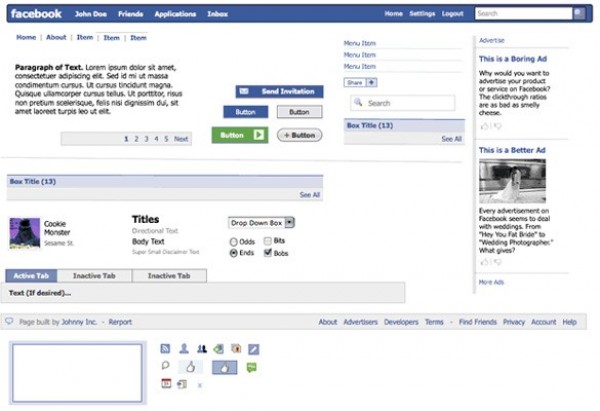Expand the plus button next to Share
This screenshot has width=600, height=411.
click(x=371, y=82)
